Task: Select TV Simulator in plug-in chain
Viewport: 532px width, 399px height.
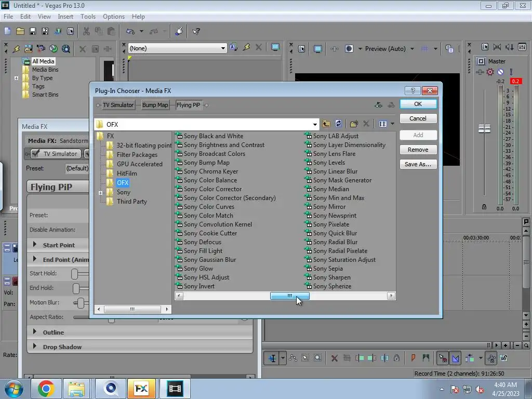Action: coord(118,105)
